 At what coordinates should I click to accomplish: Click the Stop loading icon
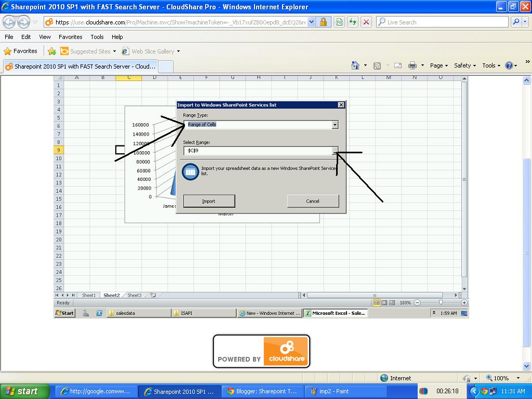pos(366,22)
